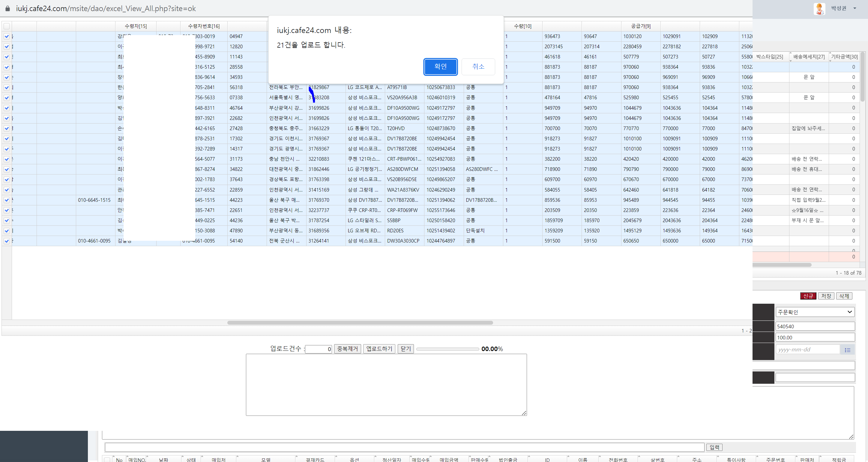Screen dimensions: 868x462
Task: Sort by 수령자[15] column header
Action: tap(136, 26)
